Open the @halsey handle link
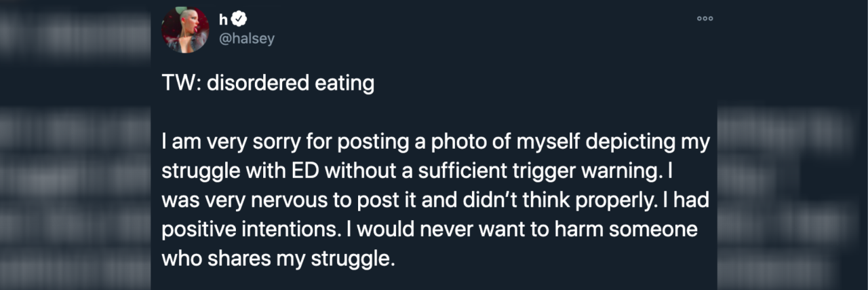 [246, 39]
